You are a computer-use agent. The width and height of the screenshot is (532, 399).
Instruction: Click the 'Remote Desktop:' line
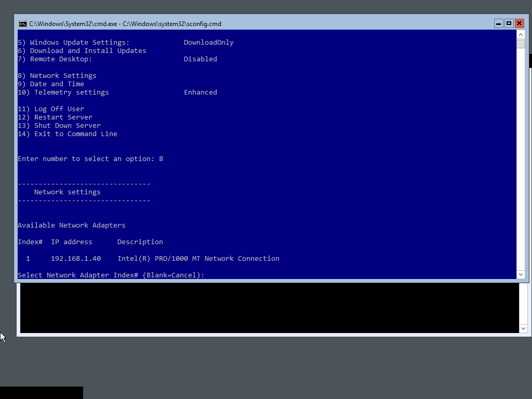(x=55, y=59)
